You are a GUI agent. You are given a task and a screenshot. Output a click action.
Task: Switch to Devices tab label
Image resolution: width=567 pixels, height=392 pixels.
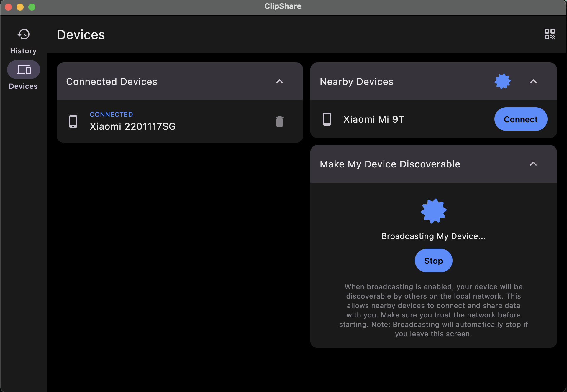(23, 86)
